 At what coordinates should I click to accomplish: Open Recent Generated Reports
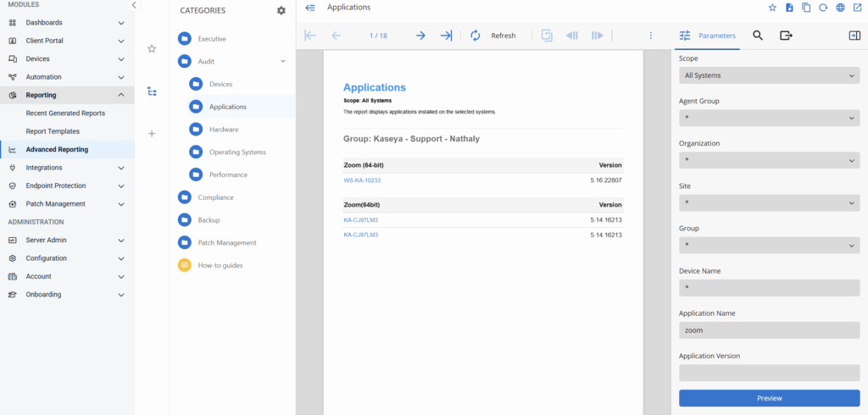point(65,113)
